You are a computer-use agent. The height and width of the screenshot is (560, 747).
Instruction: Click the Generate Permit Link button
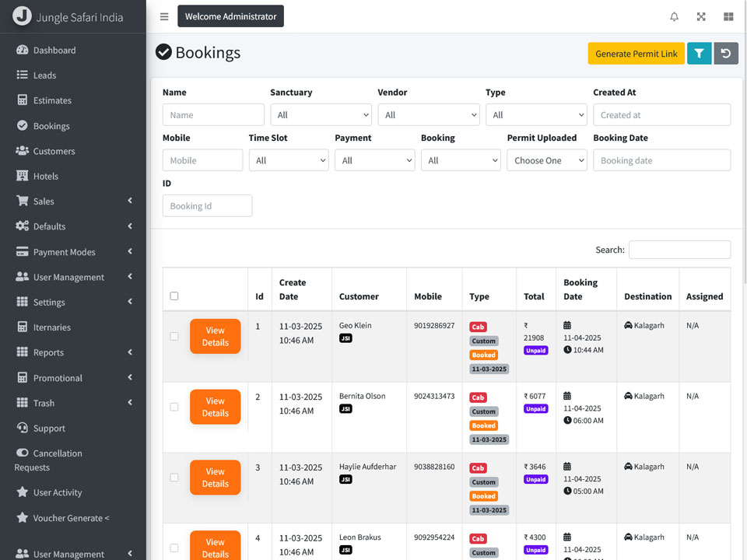(x=636, y=54)
